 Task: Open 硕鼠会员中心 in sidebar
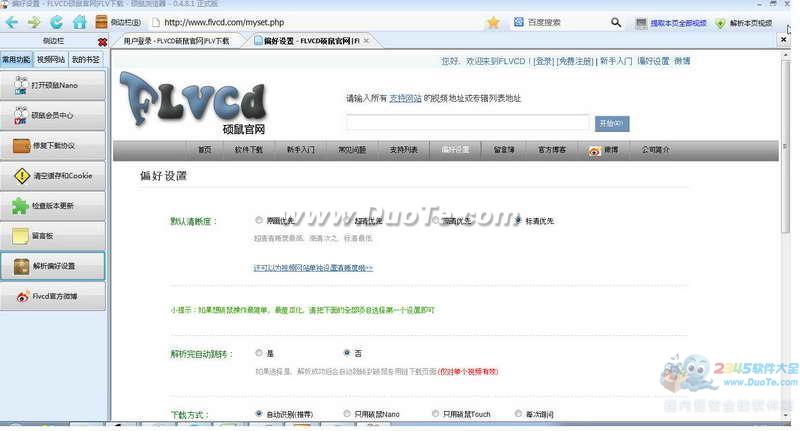point(53,115)
